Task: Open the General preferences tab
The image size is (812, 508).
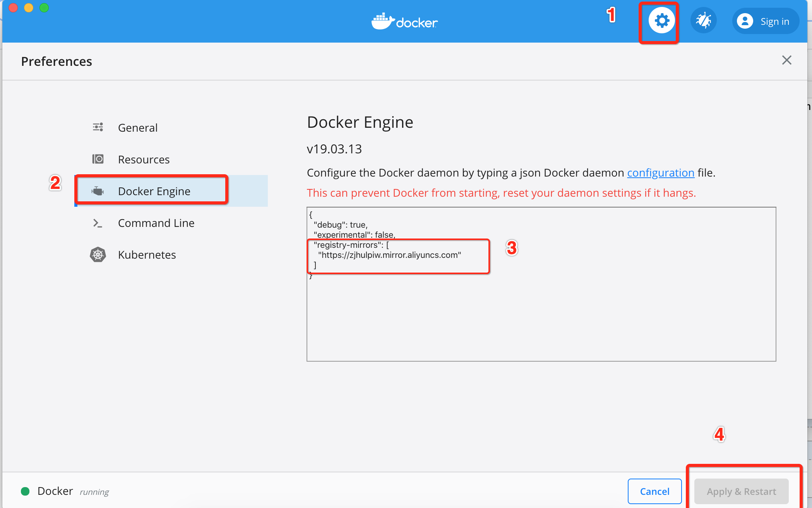Action: (x=137, y=128)
